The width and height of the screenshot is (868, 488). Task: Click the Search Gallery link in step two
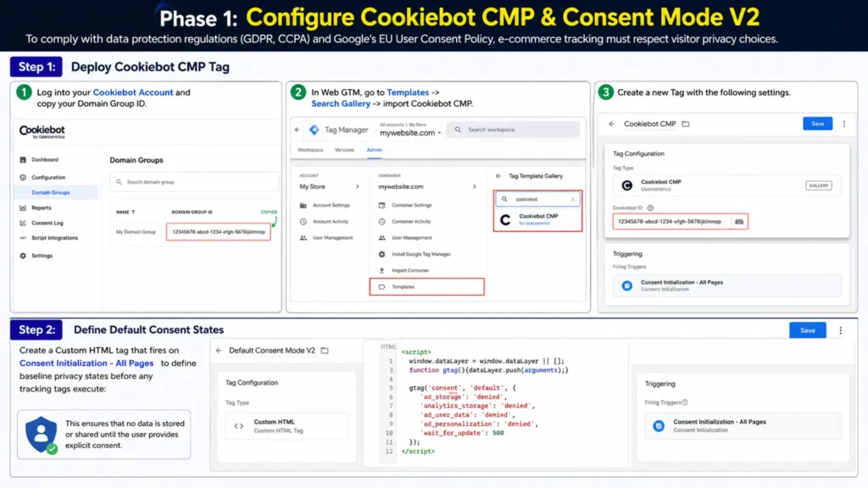pos(341,103)
